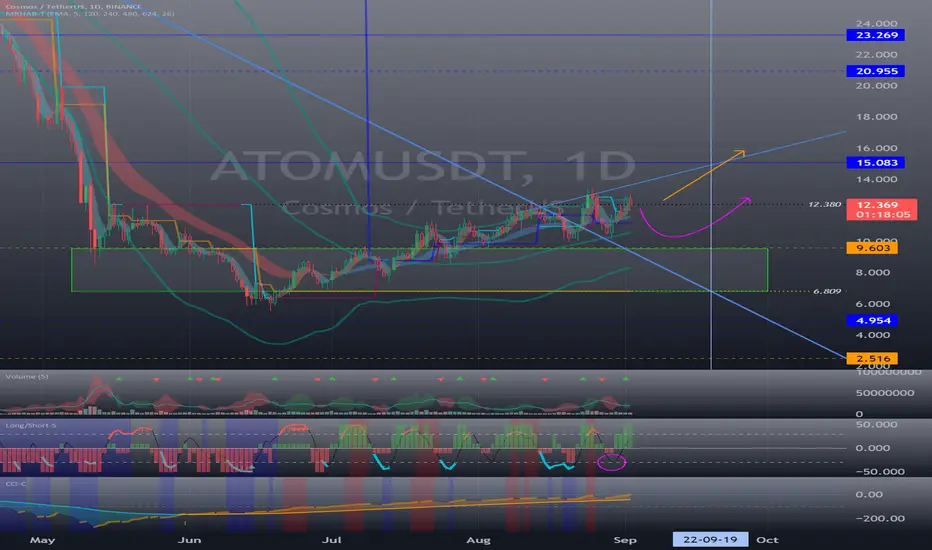The height and width of the screenshot is (550, 932).
Task: Click the 20.000 price axis tick
Action: pyautogui.click(x=876, y=86)
